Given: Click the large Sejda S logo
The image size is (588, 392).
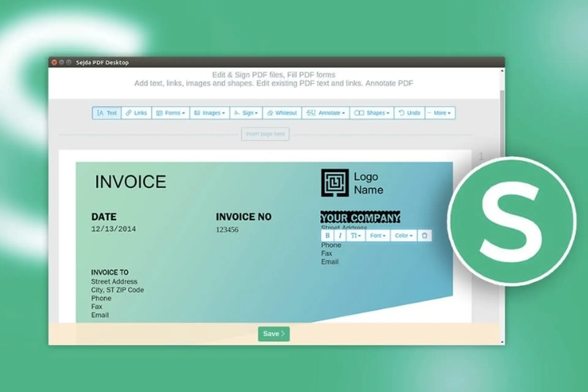Looking at the screenshot, I should coord(511,221).
